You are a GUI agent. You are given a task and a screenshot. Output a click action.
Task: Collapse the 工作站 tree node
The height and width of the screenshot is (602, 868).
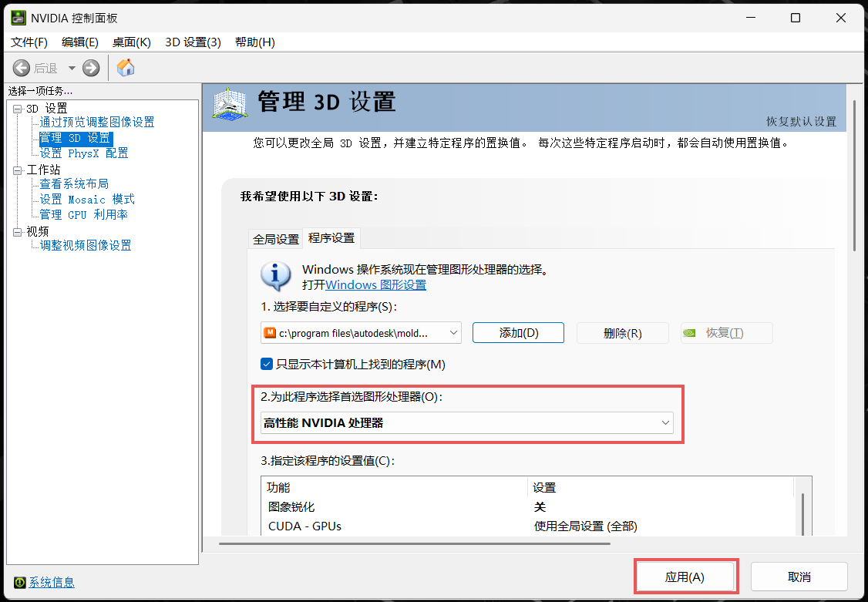[x=18, y=170]
